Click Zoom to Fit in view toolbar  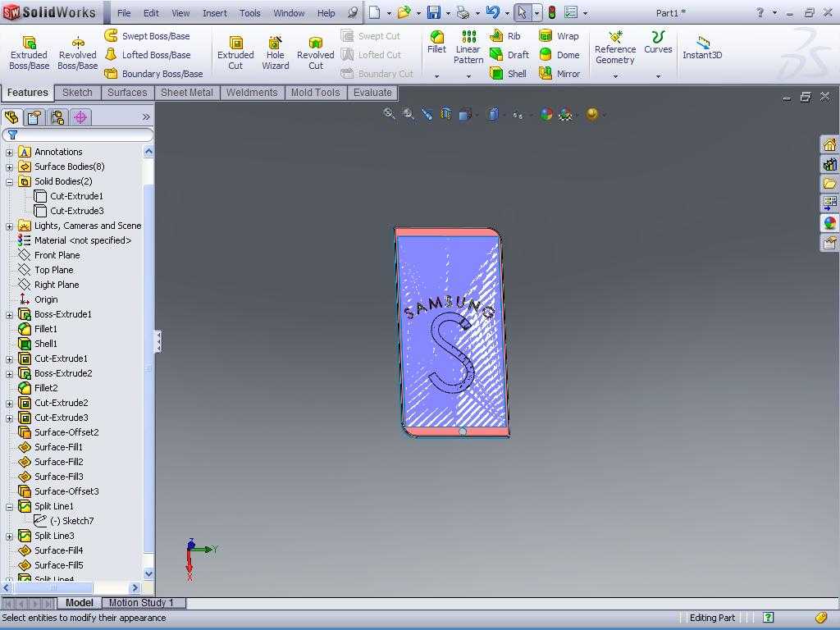390,113
